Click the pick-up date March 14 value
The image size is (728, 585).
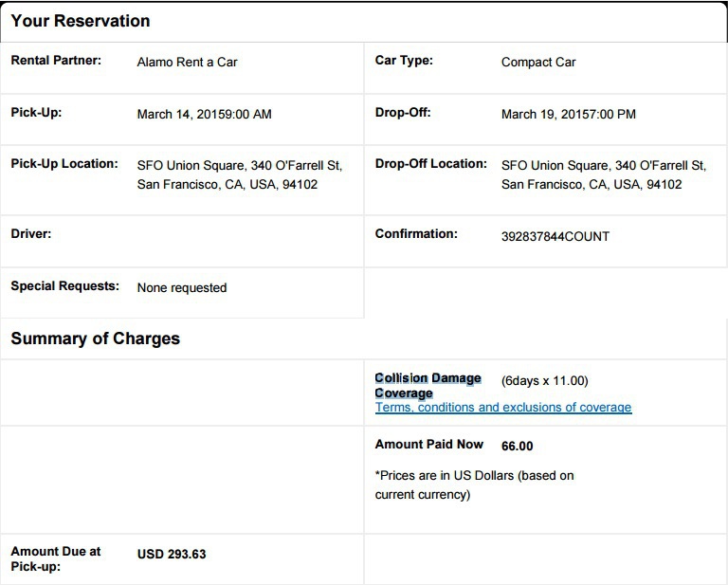[204, 115]
